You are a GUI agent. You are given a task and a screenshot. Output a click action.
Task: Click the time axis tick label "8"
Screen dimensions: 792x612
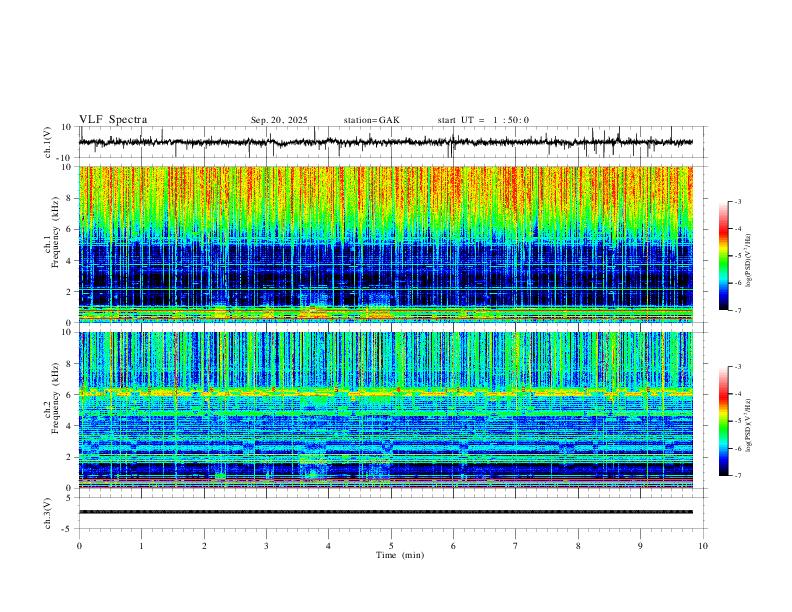[578, 546]
